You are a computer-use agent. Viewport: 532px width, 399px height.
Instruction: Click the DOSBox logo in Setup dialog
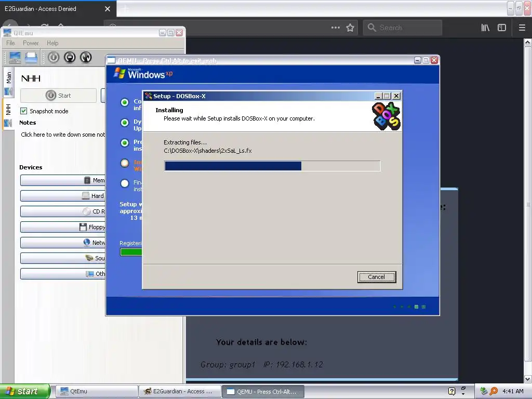point(386,116)
